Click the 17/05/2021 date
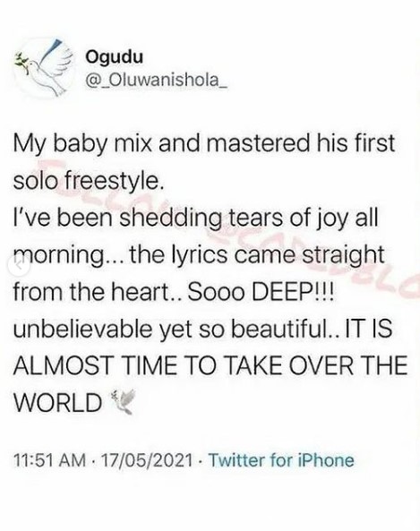This screenshot has height=531, width=420. tap(147, 460)
